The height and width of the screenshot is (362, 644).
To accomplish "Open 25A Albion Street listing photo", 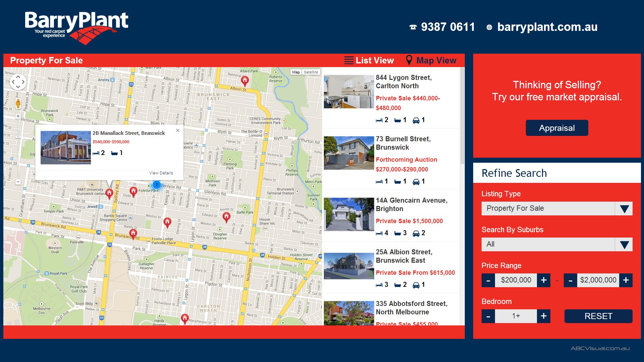I will (x=349, y=266).
